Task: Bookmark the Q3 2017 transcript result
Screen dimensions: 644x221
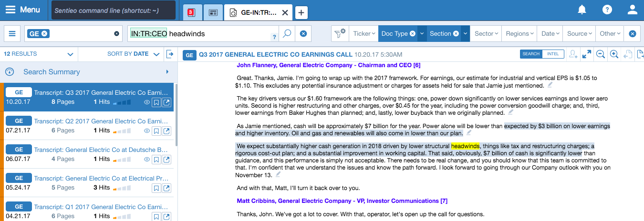Action: (x=156, y=102)
